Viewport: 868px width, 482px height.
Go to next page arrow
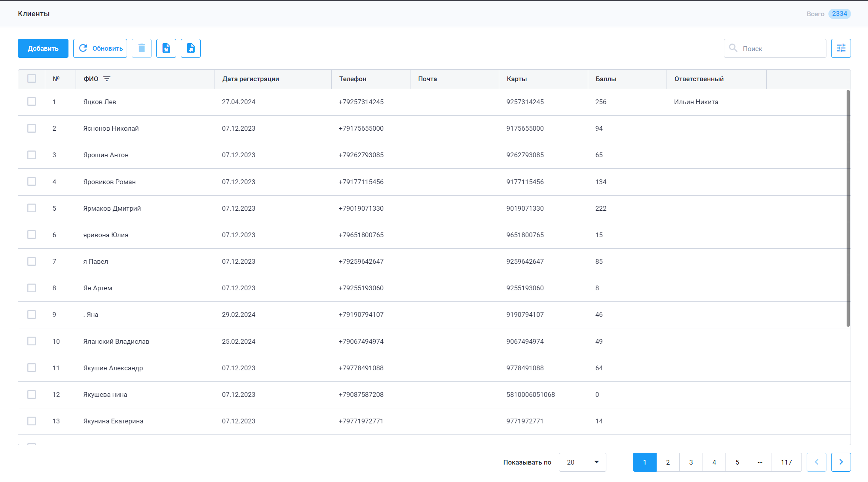point(841,462)
